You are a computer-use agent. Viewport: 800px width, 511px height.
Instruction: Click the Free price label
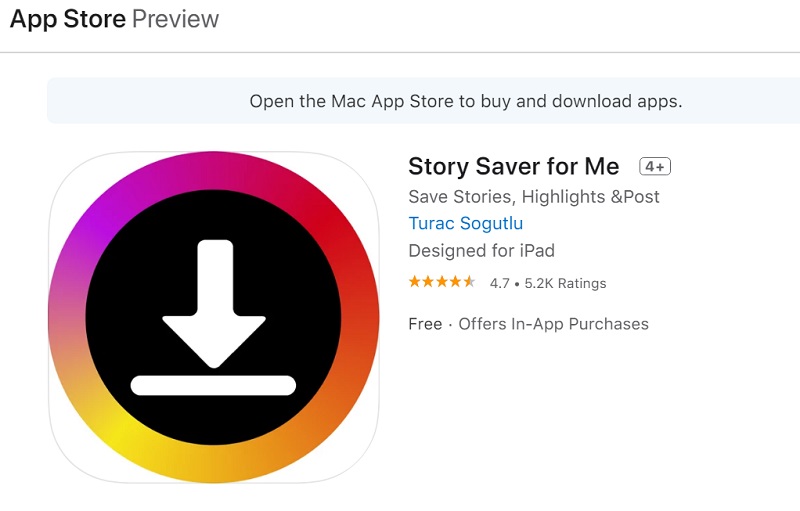click(425, 324)
